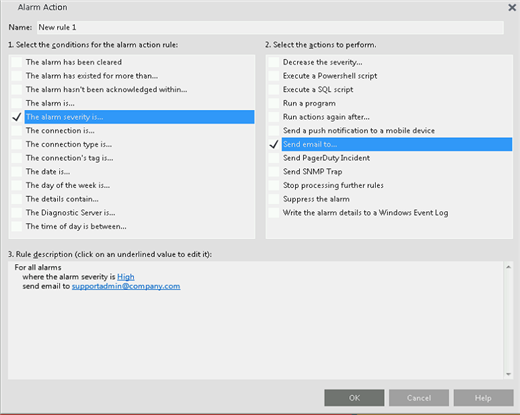Check 'Execute a Powershell script' action
520x415 pixels.
click(274, 76)
